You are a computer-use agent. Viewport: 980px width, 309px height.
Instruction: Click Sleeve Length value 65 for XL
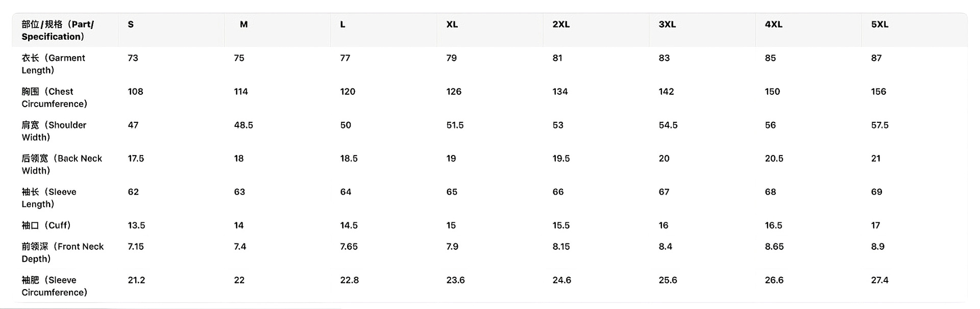(x=452, y=192)
